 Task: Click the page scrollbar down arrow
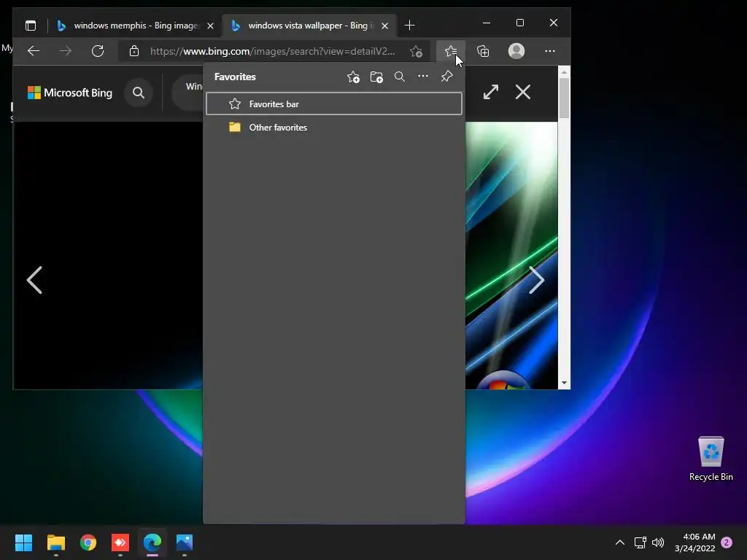coord(564,383)
